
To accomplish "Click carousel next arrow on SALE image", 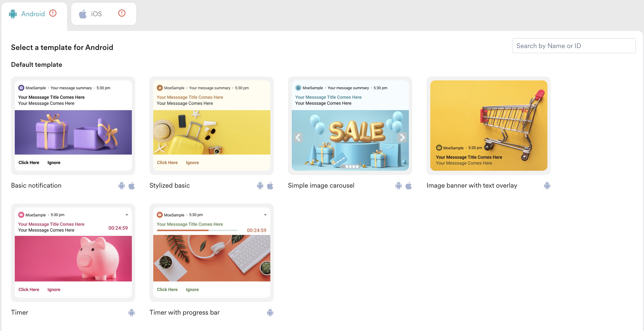I will click(x=402, y=137).
